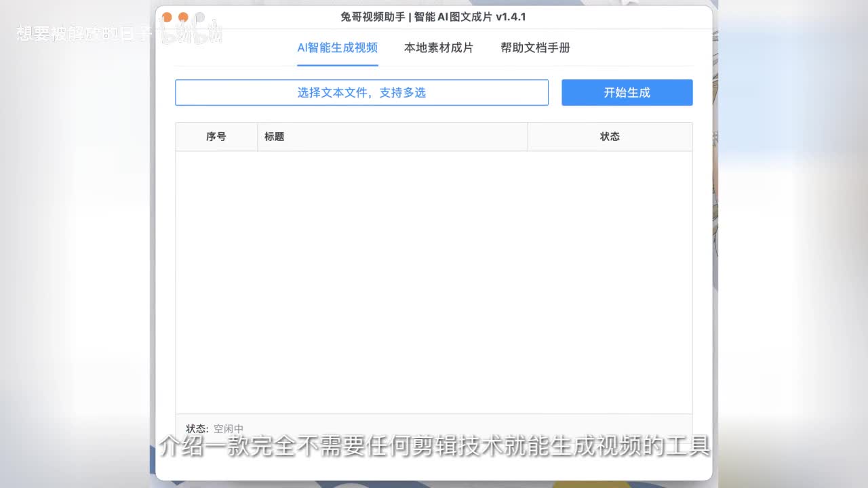This screenshot has width=868, height=488.
Task: Minimize the 兔哥视频助手 window
Action: [183, 17]
